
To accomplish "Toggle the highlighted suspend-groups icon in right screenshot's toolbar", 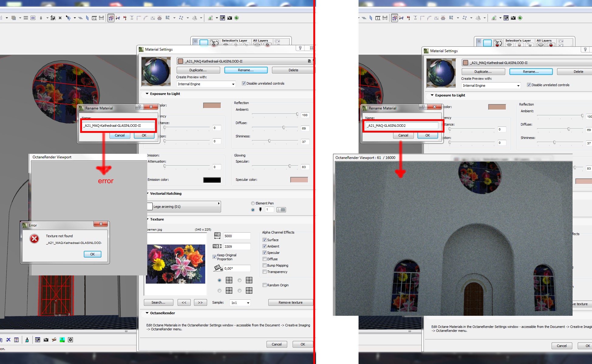I will click(x=394, y=18).
